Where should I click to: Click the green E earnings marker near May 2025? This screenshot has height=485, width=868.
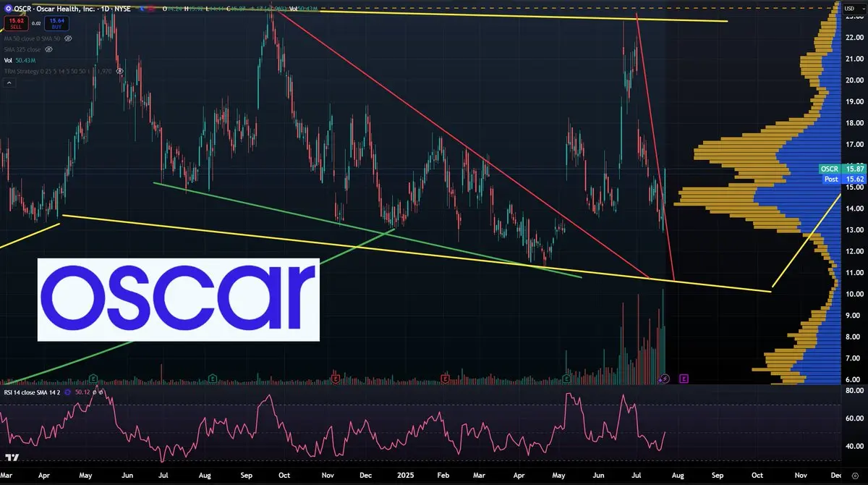click(x=567, y=378)
